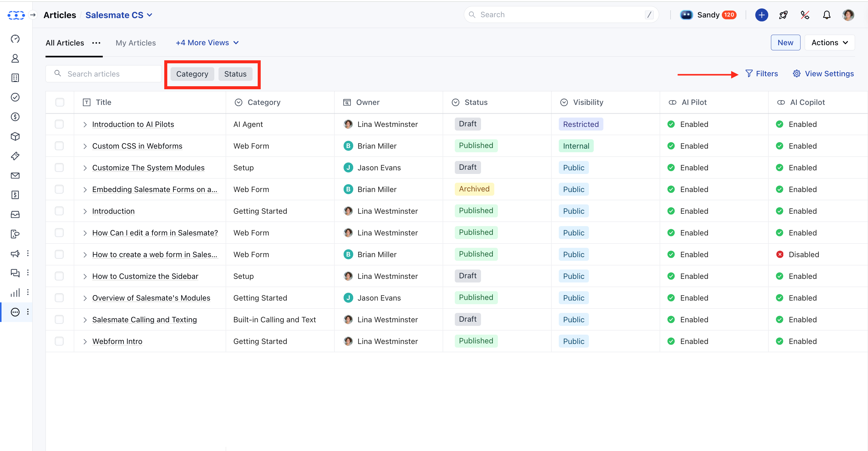Viewport: 868px width, 451px height.
Task: Open the Category filter chip
Action: point(192,74)
